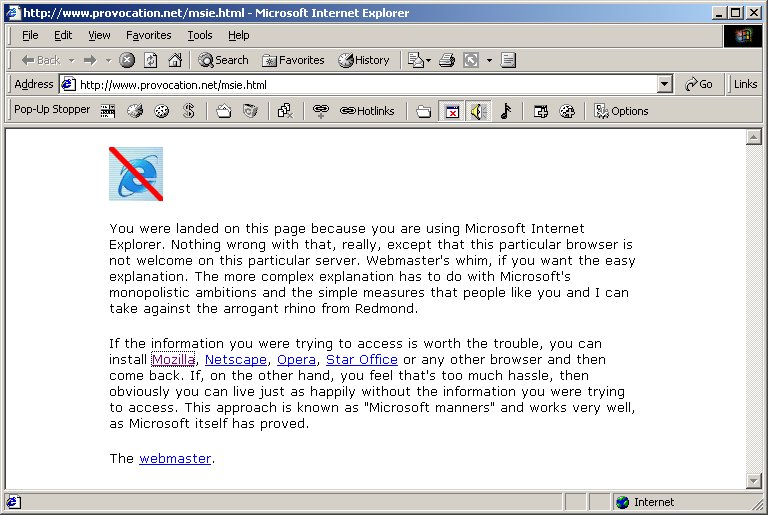The width and height of the screenshot is (768, 515).
Task: Toggle the speaker sound button
Action: tap(478, 111)
